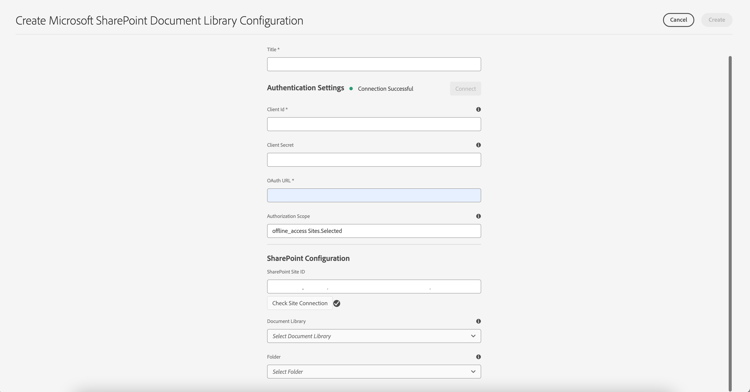Screen dimensions: 750x392
Task: Click the Document Library info icon
Action: pos(478,321)
